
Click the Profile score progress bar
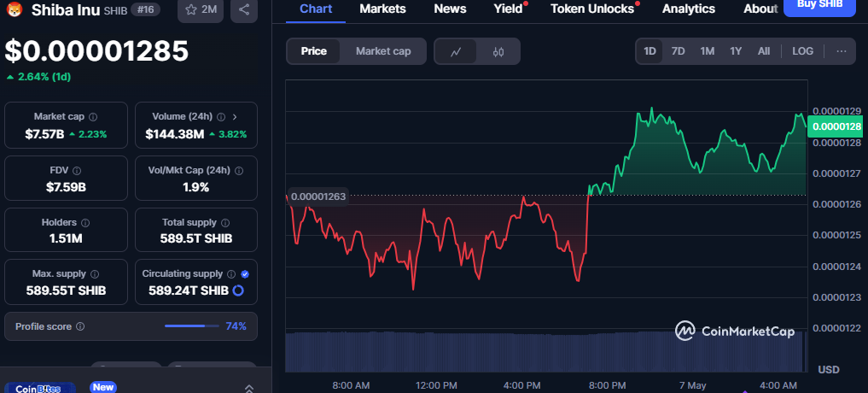click(192, 326)
